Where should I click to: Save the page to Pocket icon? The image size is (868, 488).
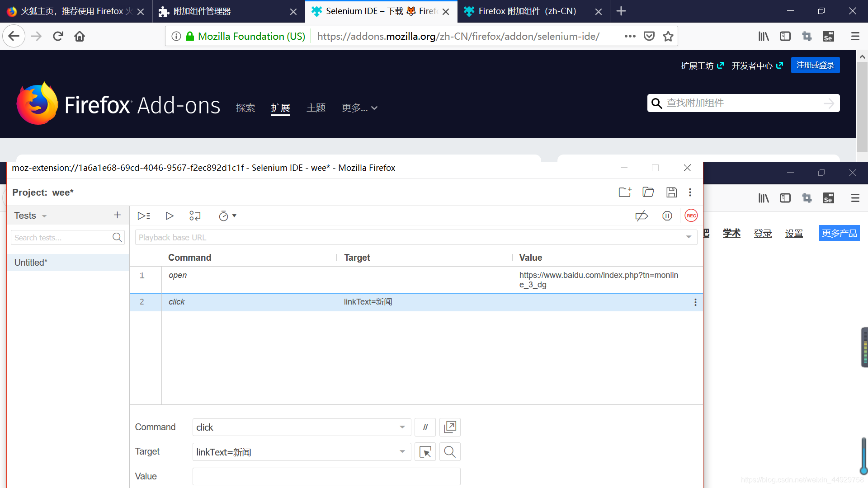click(649, 36)
